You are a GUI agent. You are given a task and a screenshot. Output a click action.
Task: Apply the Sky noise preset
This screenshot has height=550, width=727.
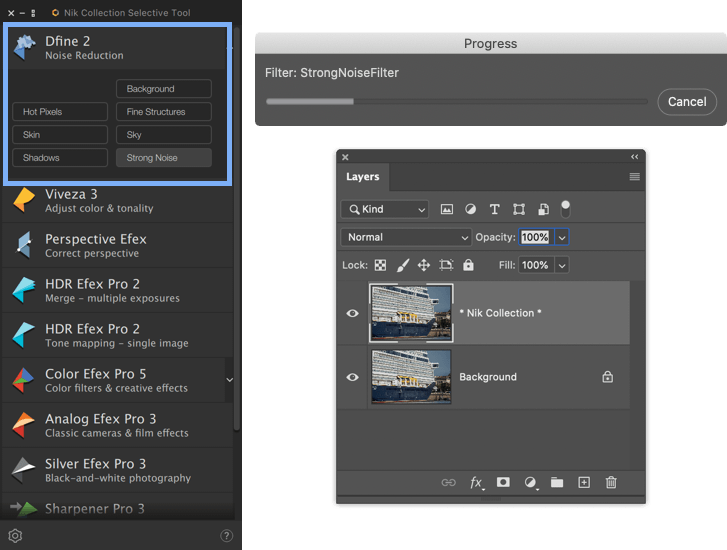tap(164, 134)
